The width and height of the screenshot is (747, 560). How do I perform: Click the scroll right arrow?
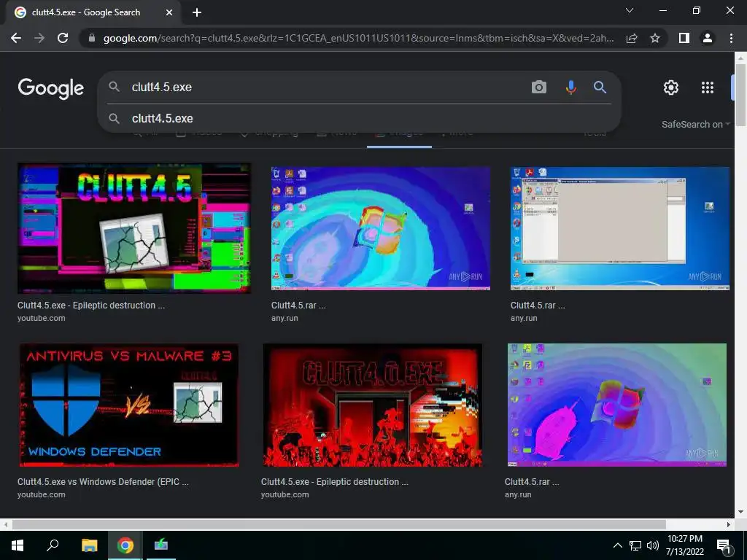click(x=729, y=524)
